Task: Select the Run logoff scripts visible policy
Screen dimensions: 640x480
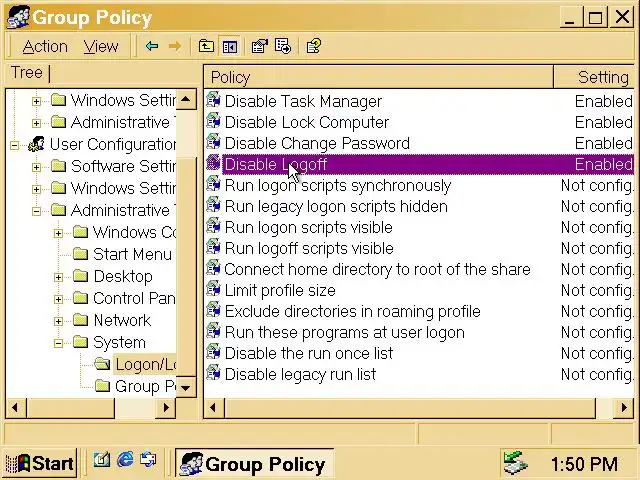Action: (x=309, y=248)
